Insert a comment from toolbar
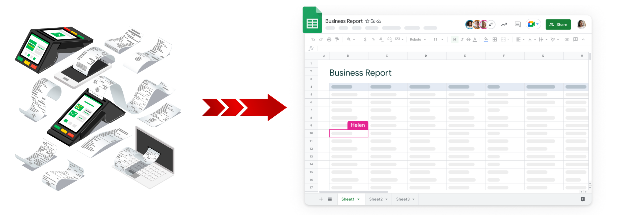The image size is (644, 215). point(575,39)
